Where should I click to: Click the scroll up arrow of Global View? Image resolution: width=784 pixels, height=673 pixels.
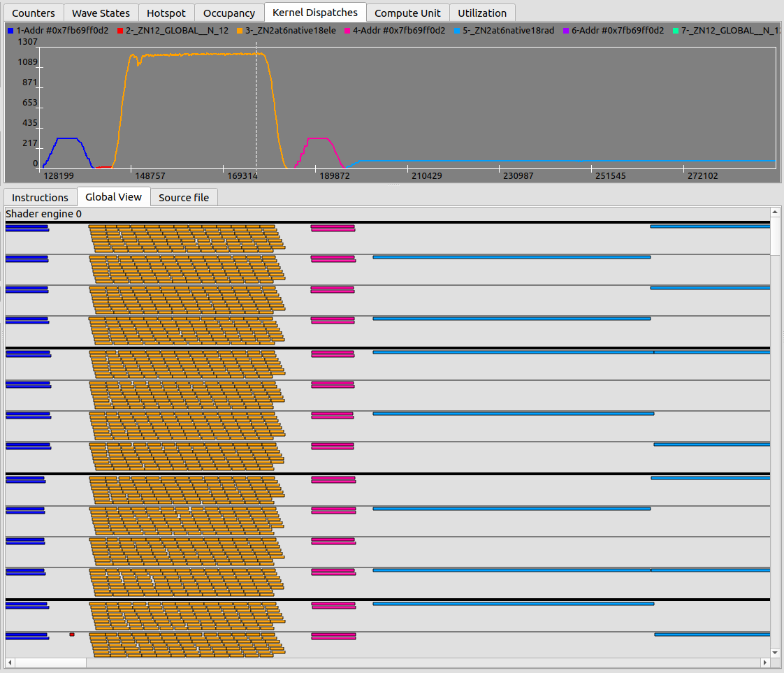(775, 212)
